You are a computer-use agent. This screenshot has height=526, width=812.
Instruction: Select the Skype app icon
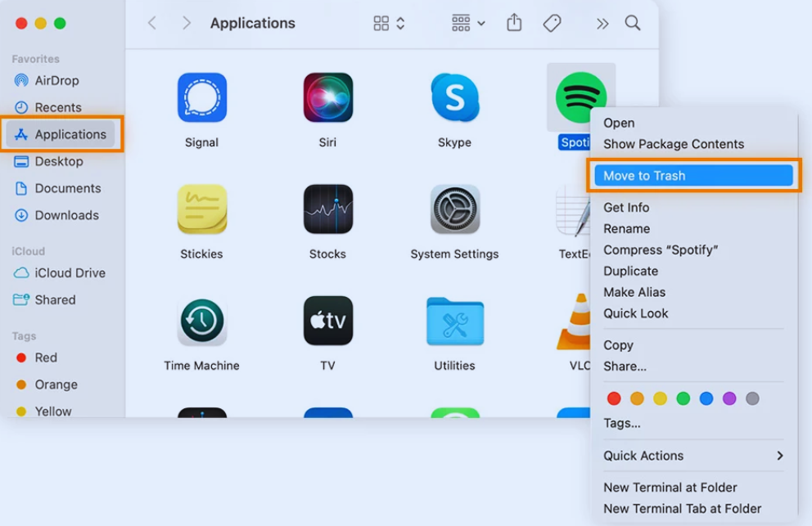click(x=454, y=98)
